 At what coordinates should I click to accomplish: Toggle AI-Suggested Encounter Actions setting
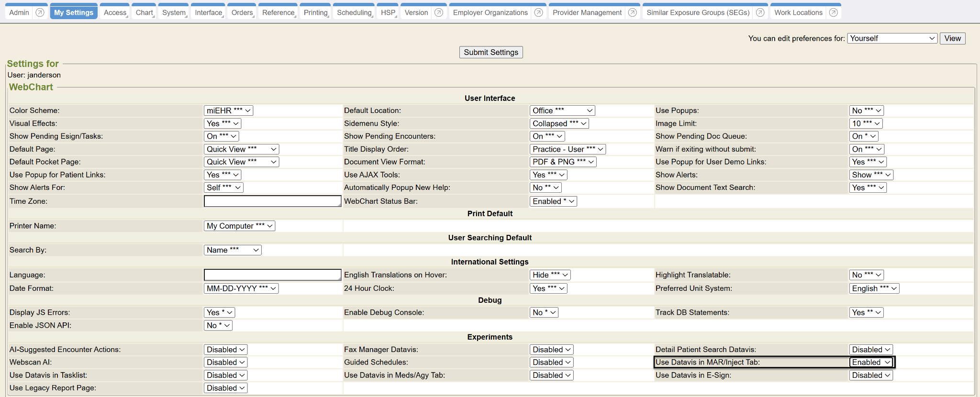coord(225,350)
